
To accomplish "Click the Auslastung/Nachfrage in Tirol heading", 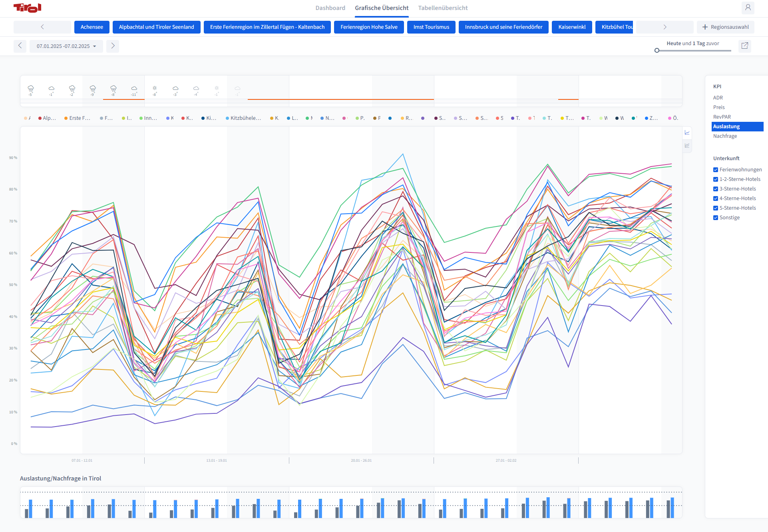I will click(61, 478).
